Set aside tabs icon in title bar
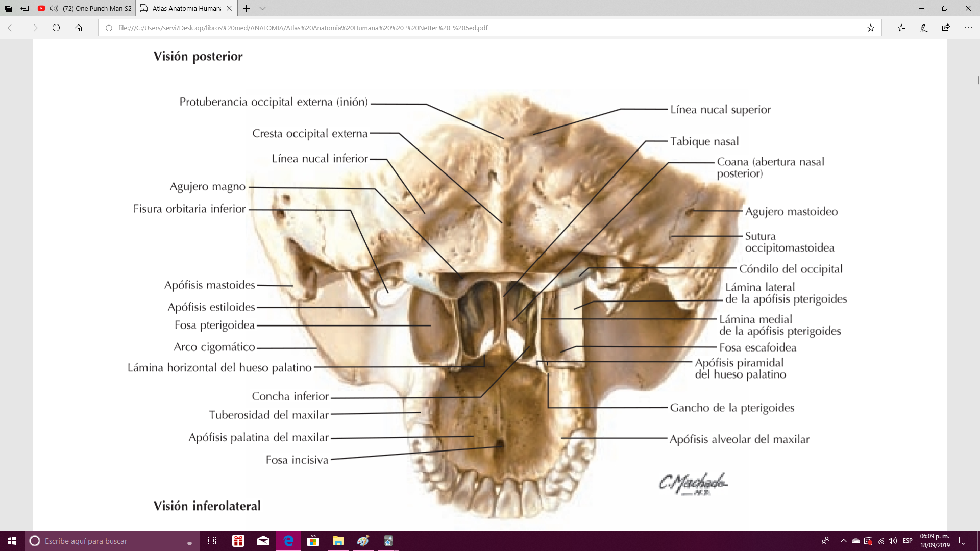Image resolution: width=980 pixels, height=551 pixels. click(24, 8)
